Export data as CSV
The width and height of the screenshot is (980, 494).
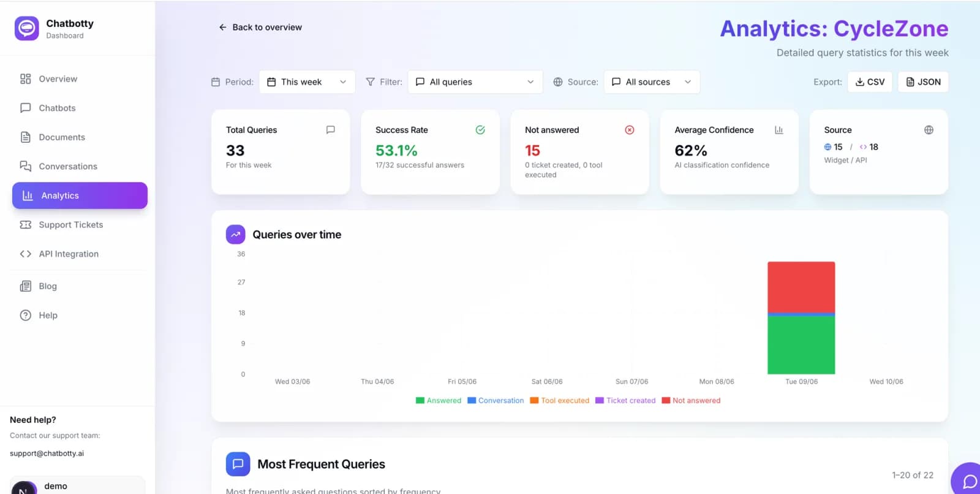click(870, 82)
